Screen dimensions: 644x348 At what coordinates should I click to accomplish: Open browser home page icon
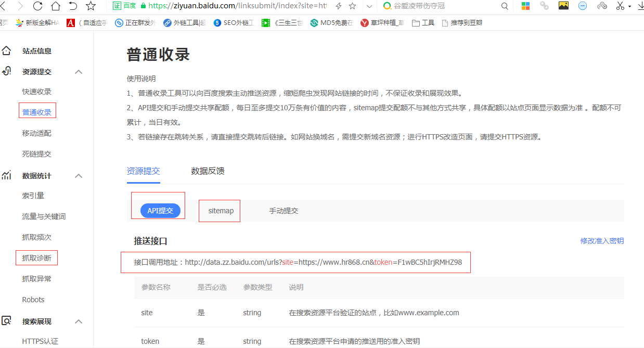(x=55, y=6)
